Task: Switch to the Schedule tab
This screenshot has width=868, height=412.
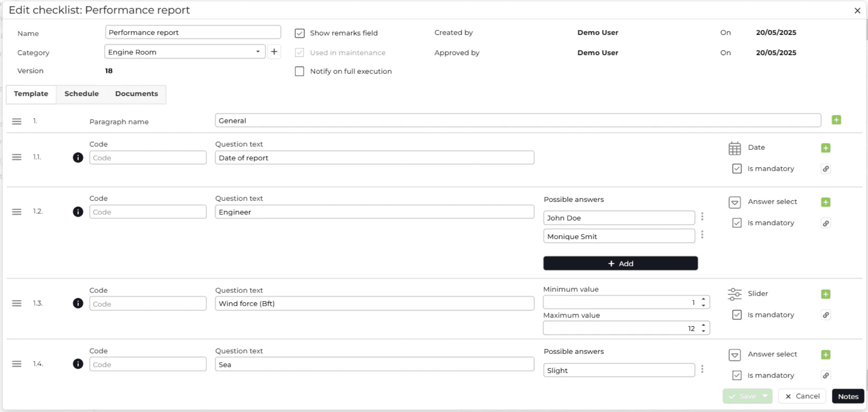Action: coord(81,94)
